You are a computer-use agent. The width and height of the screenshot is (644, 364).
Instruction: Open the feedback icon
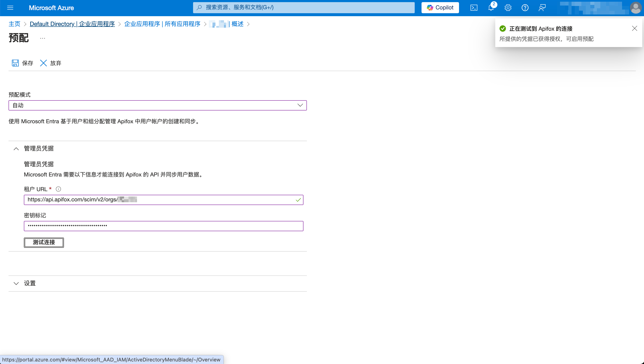(x=542, y=8)
